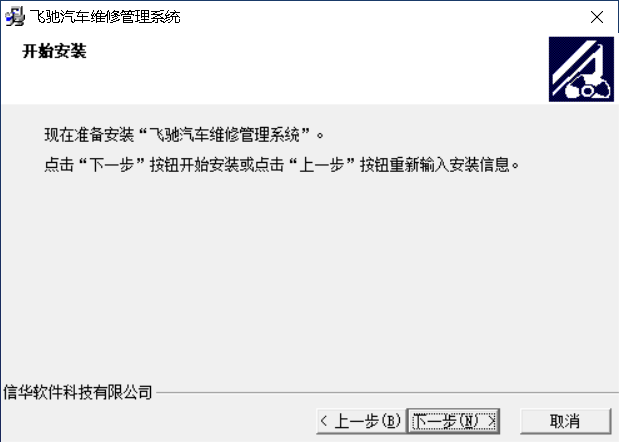
Task: Click the window title 飞驰汽车维修管理系统
Action: pyautogui.click(x=105, y=17)
